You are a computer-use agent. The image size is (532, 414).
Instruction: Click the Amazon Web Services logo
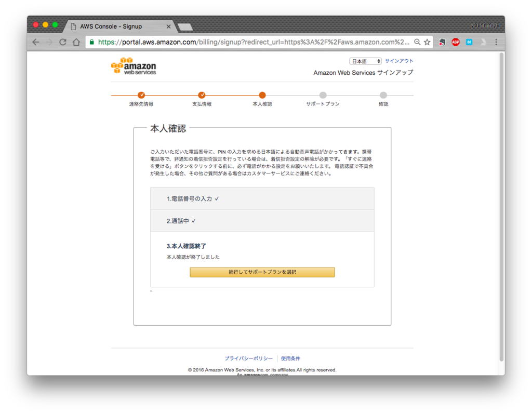[x=134, y=66]
